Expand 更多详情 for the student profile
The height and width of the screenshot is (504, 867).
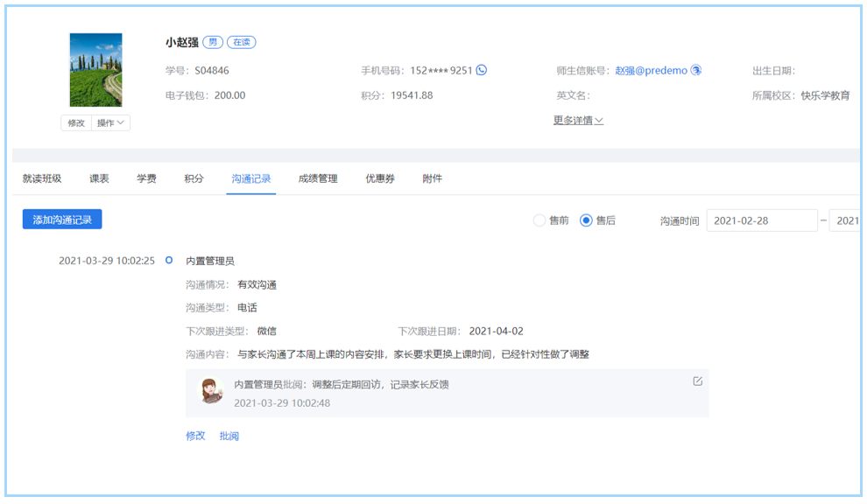point(578,121)
